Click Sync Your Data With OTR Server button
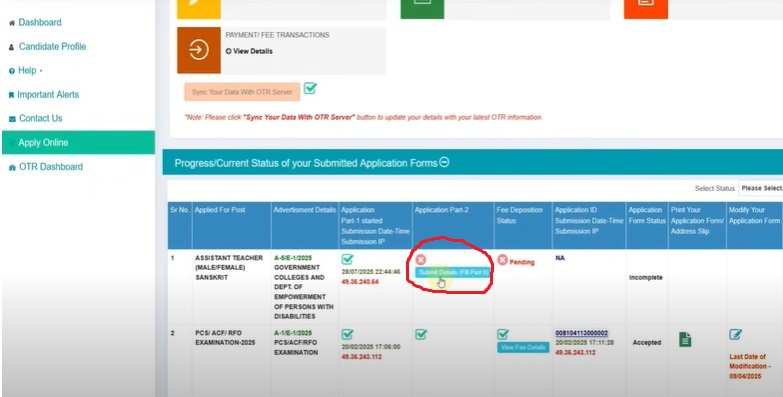 242,92
